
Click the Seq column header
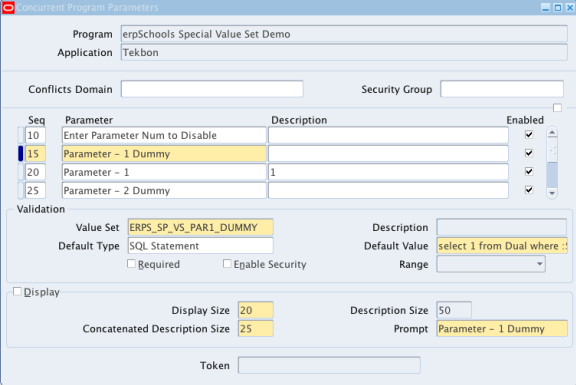coord(36,120)
